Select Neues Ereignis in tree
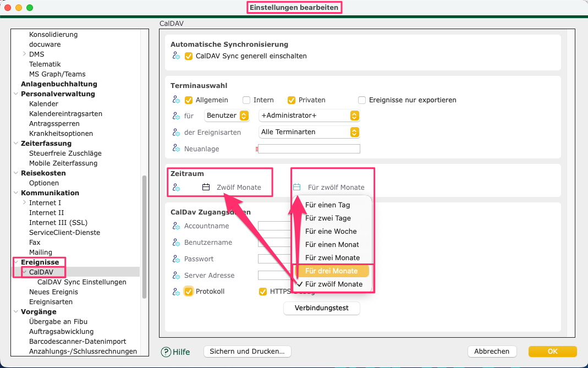The width and height of the screenshot is (588, 368). pyautogui.click(x=53, y=292)
